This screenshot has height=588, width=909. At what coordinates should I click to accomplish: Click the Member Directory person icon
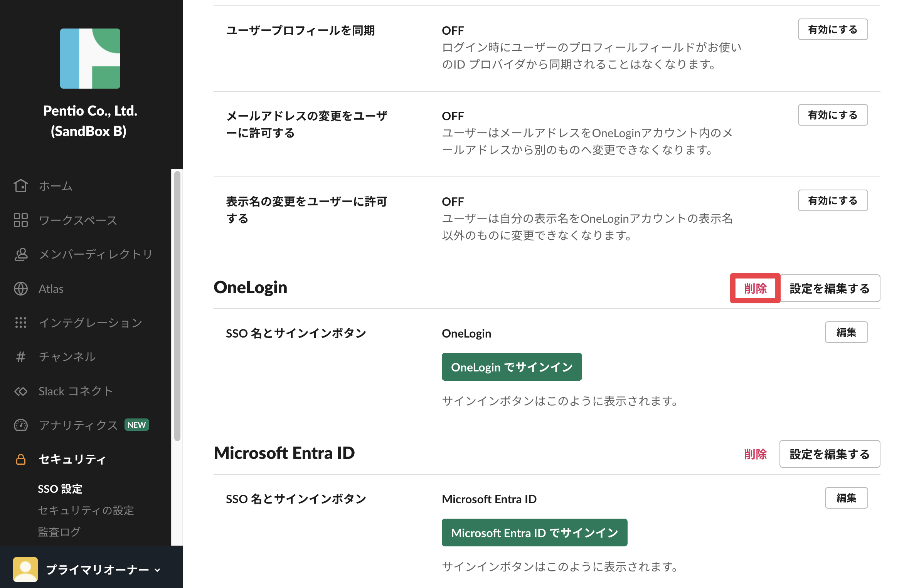[21, 254]
